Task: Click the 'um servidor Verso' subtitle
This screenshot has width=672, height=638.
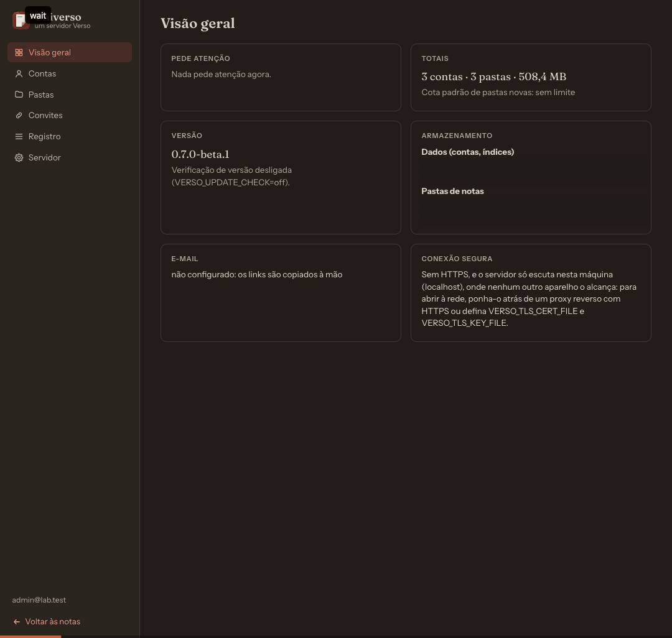Action: 63,25
